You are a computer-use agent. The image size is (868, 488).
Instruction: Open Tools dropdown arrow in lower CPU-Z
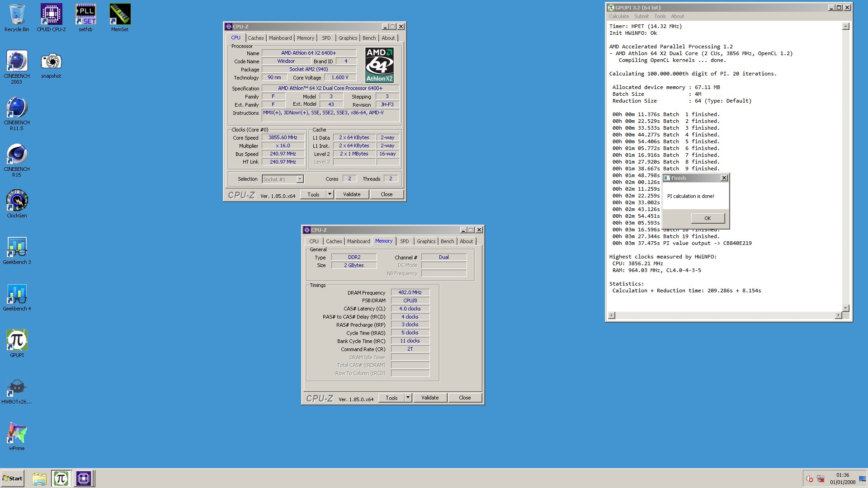tap(408, 398)
